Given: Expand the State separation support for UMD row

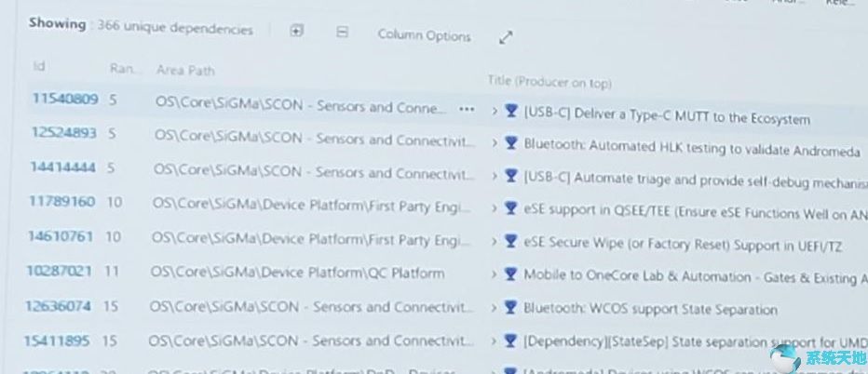Looking at the screenshot, I should (495, 341).
